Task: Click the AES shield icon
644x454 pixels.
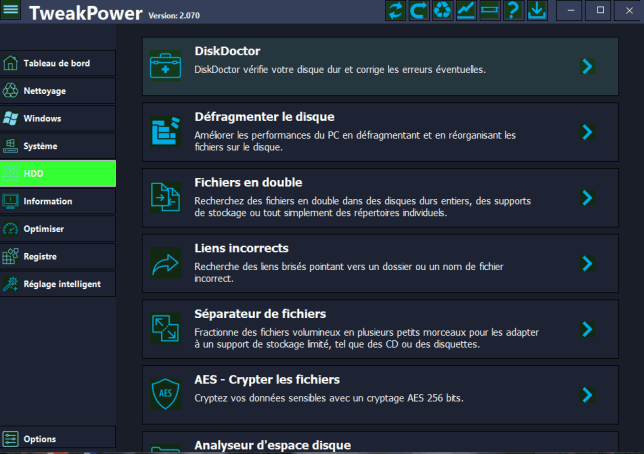Action: (x=162, y=395)
